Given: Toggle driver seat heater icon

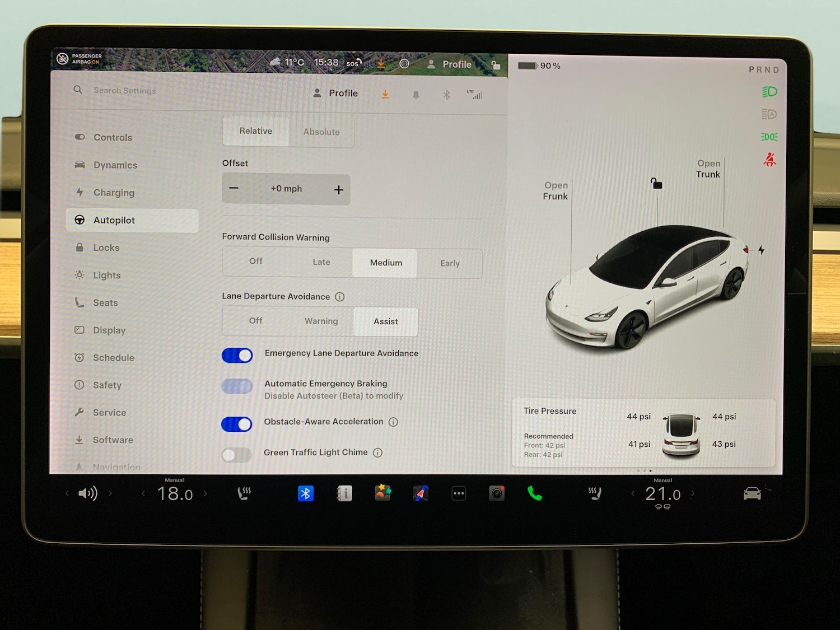Looking at the screenshot, I should pos(244,493).
